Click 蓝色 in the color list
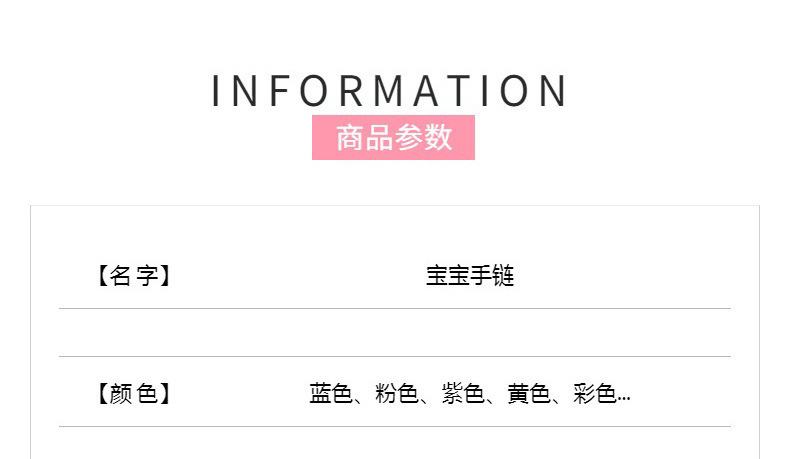 (x=331, y=394)
